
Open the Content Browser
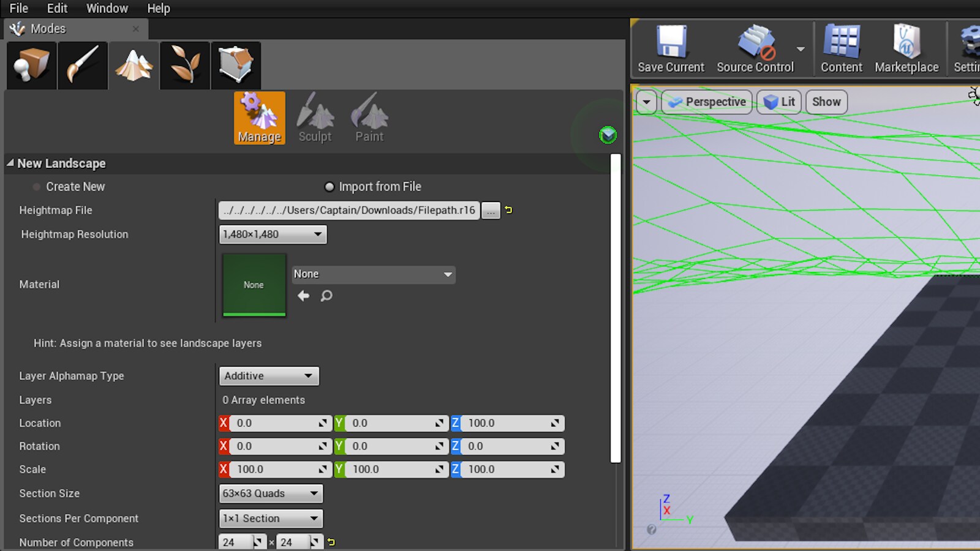click(x=841, y=49)
